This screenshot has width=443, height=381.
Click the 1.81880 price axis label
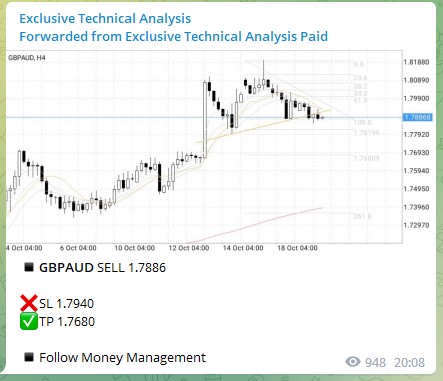point(416,62)
